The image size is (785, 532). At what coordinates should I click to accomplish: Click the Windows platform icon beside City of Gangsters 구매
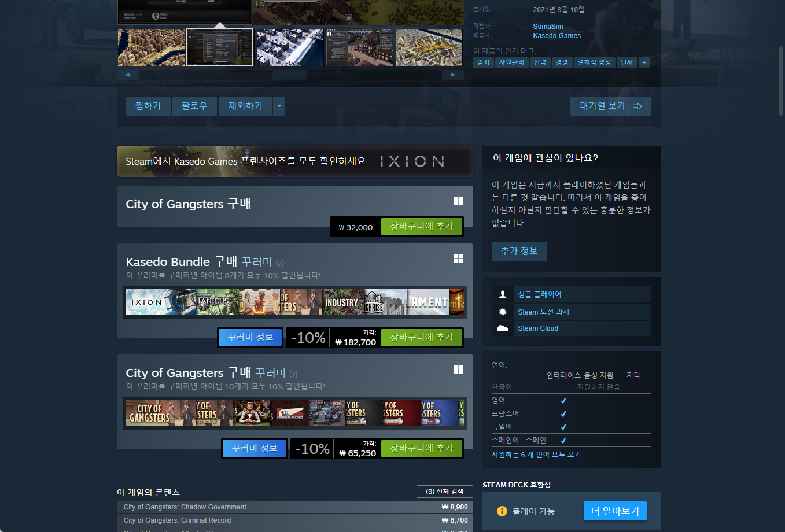coord(458,201)
